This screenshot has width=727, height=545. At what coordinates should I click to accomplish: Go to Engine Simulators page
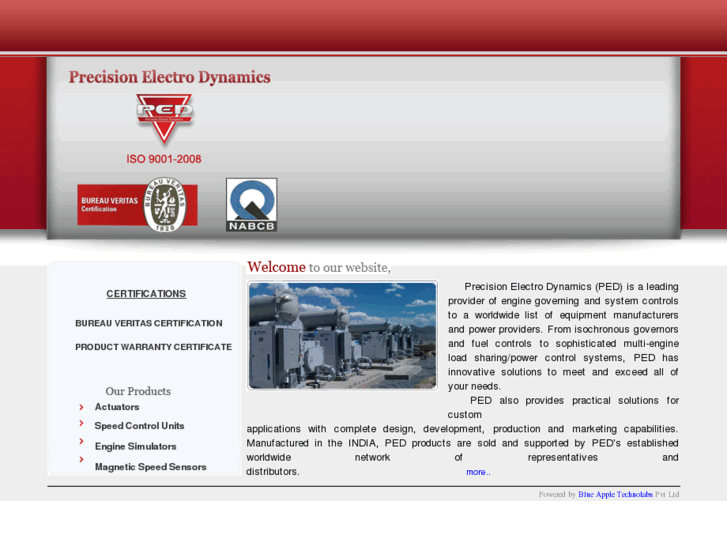(x=135, y=446)
